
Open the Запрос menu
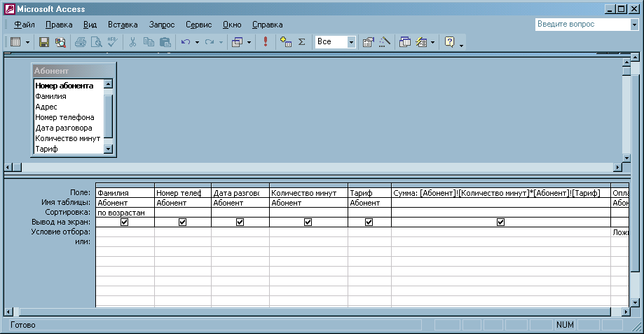[162, 25]
